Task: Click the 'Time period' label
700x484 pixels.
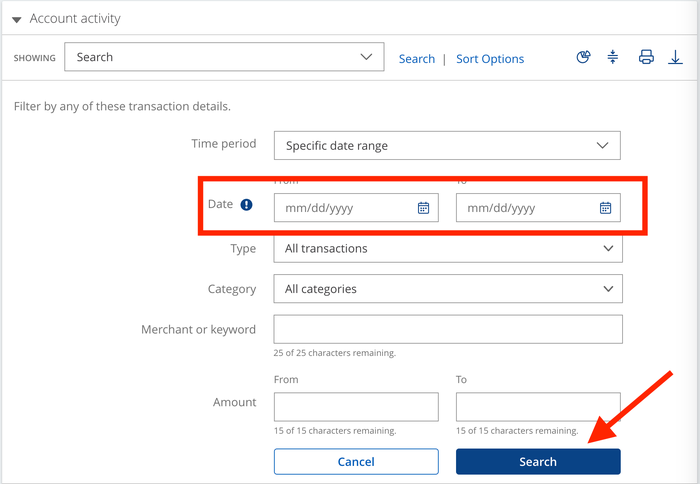Action: coord(224,144)
